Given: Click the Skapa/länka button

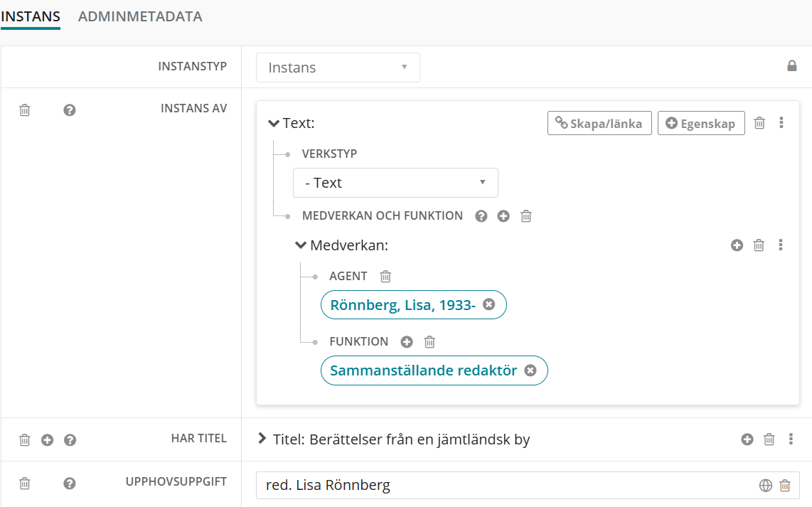Looking at the screenshot, I should [599, 123].
